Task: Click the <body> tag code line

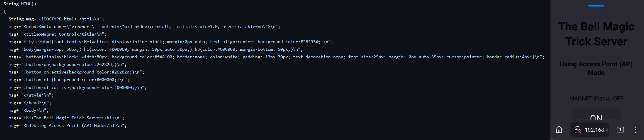Action: [x=29, y=110]
